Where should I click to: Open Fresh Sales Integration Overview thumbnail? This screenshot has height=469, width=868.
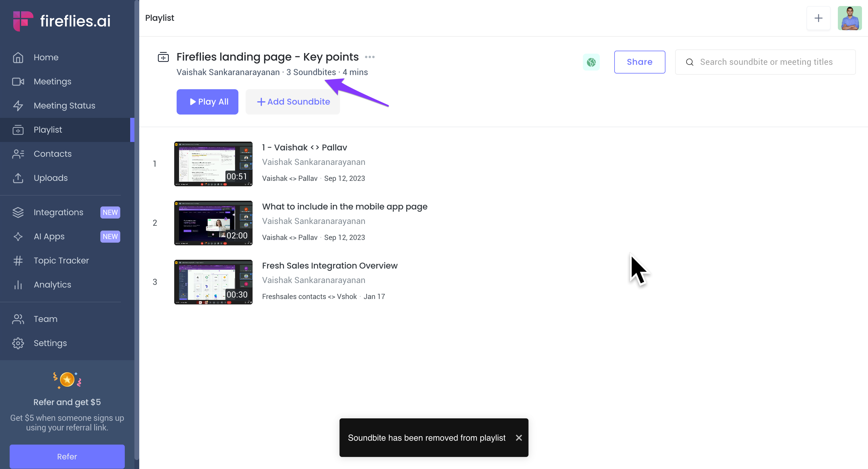click(x=213, y=282)
